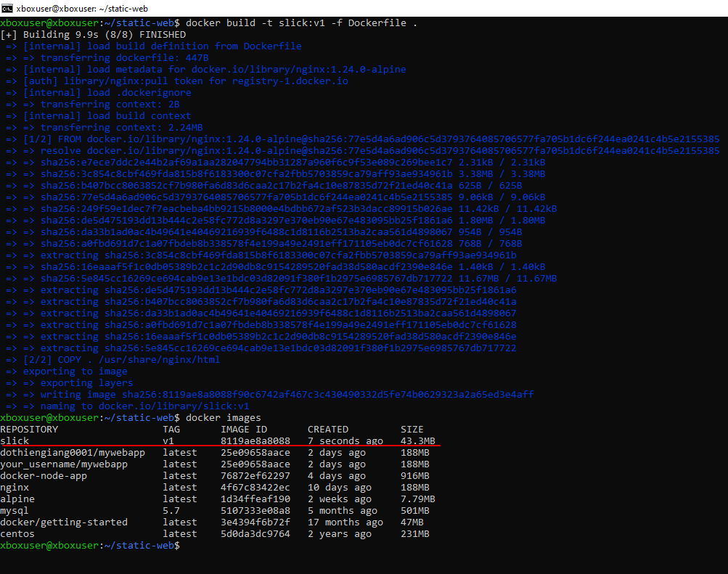
Task: Select the slick repository name
Action: (15, 441)
